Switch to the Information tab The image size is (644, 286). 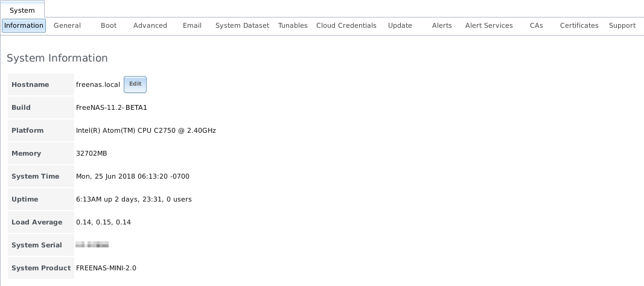point(24,25)
